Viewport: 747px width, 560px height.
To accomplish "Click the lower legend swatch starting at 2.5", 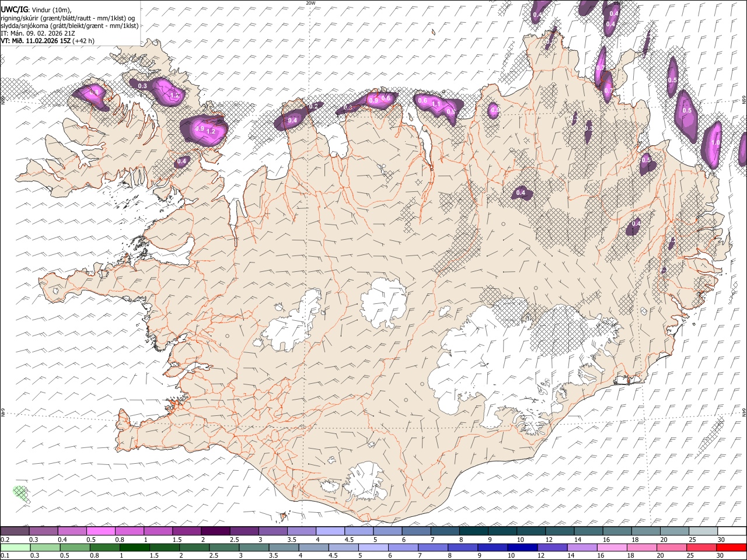I will point(224,547).
